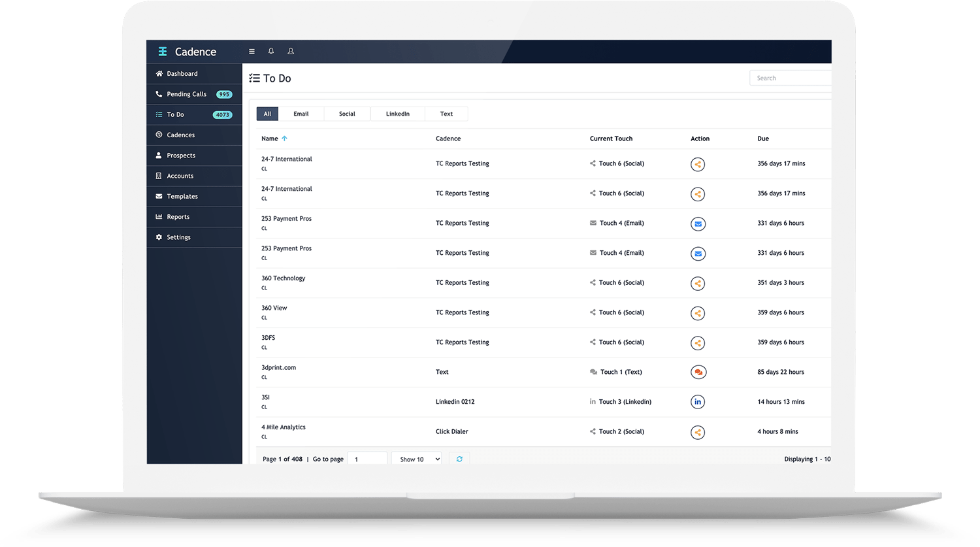Switch to the Social tab
The image size is (980, 547).
point(347,114)
